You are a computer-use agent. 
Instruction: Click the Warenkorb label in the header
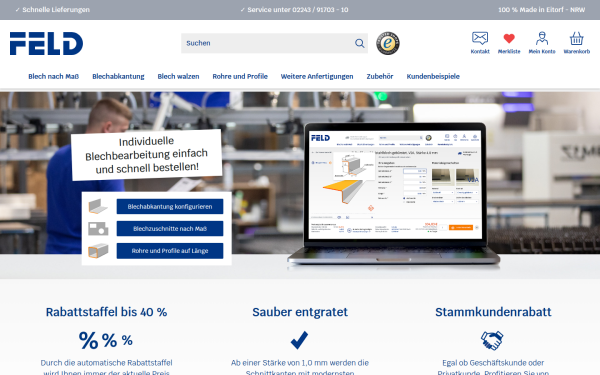[577, 52]
